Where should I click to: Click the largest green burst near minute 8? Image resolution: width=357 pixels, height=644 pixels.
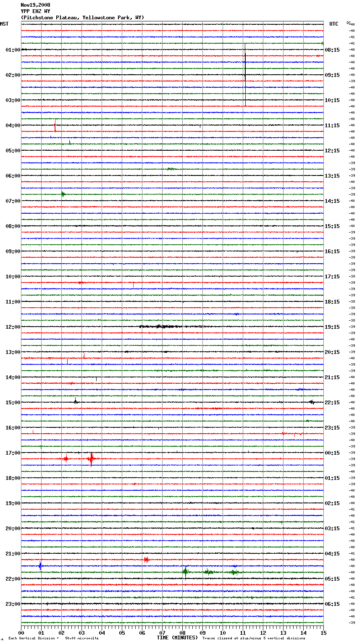[x=185, y=571]
